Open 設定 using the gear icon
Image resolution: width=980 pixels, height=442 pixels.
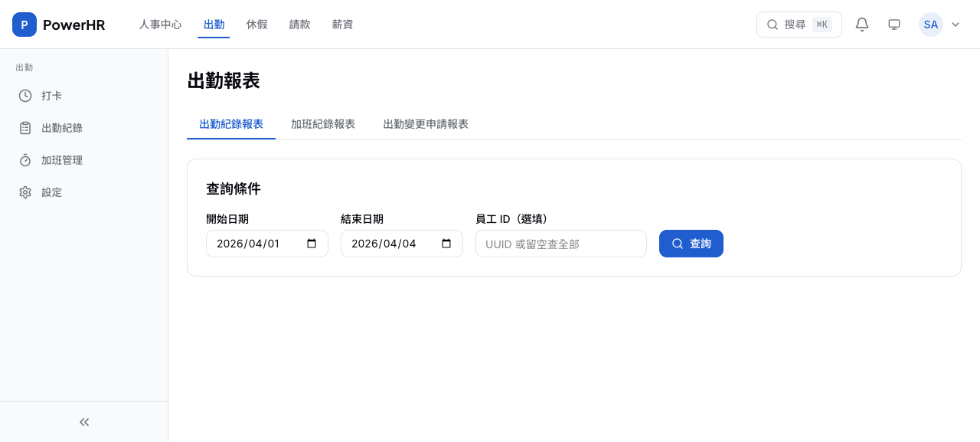[25, 192]
